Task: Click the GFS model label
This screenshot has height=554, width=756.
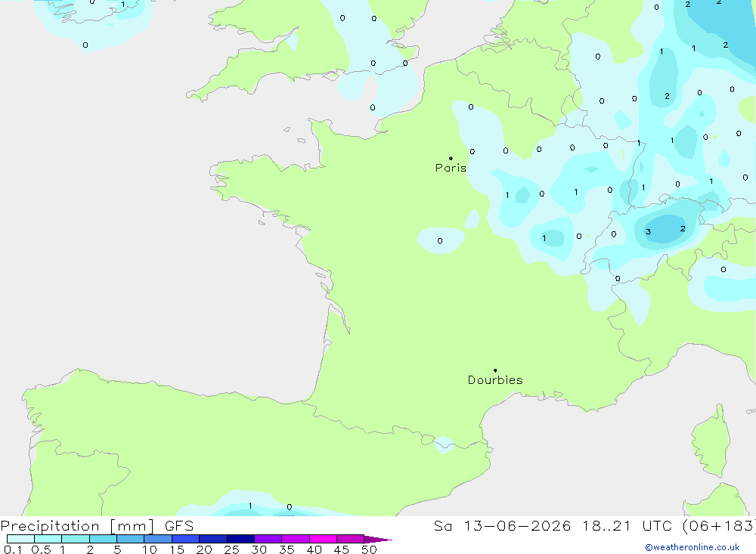Action: pyautogui.click(x=179, y=525)
